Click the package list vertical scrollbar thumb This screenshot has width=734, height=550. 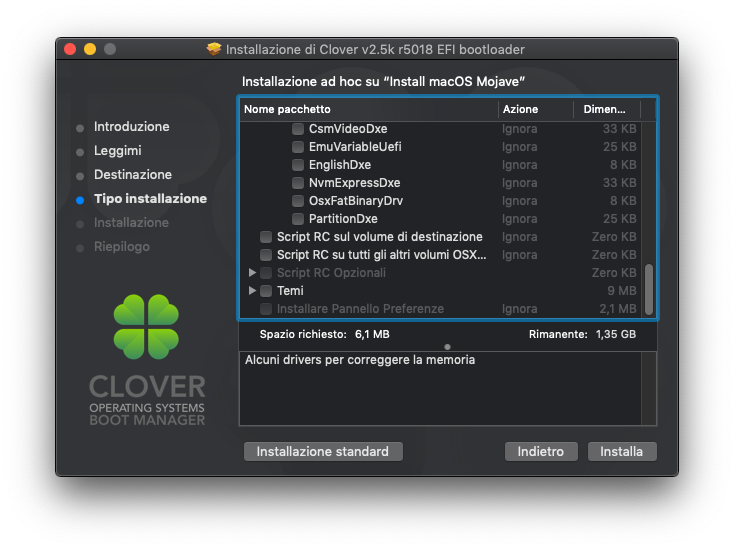(x=649, y=289)
